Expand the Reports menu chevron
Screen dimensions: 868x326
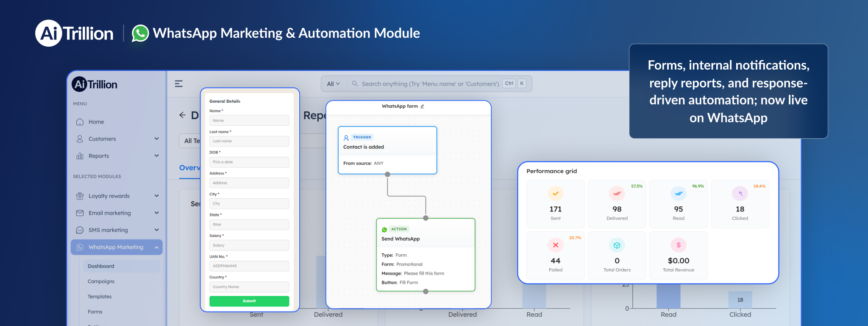(x=157, y=156)
